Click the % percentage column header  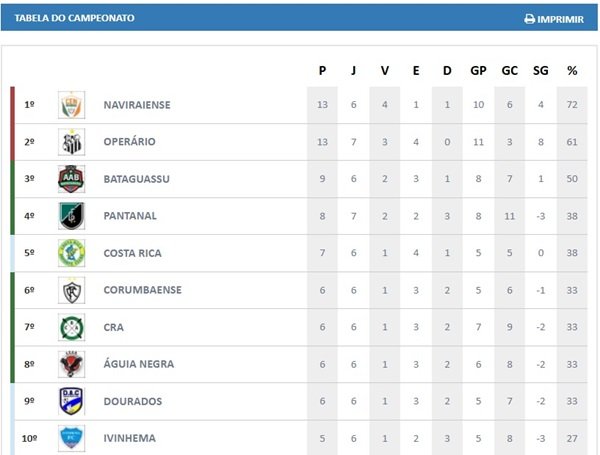click(572, 71)
